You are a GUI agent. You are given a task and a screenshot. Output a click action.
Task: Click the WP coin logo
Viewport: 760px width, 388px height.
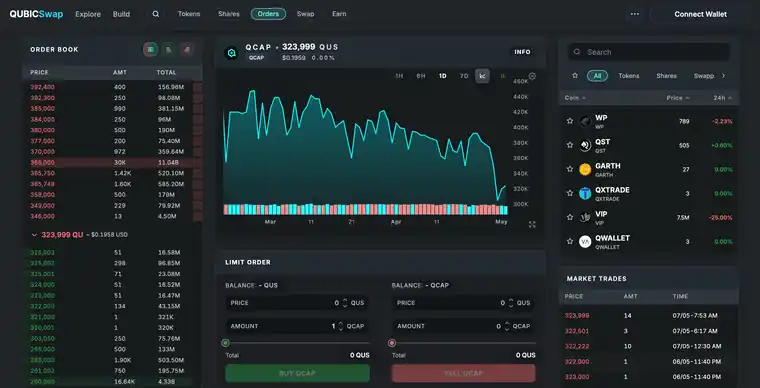tap(585, 121)
